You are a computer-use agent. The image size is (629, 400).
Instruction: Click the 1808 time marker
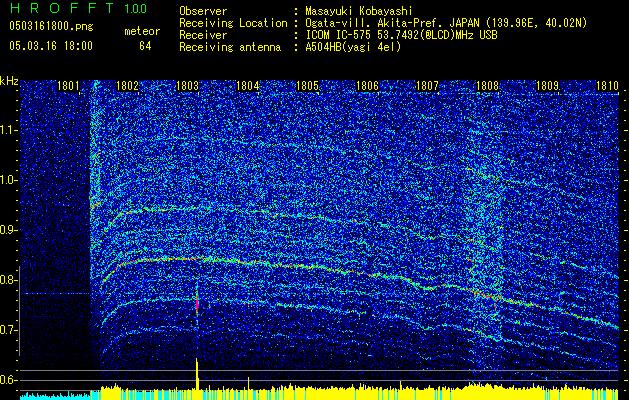pyautogui.click(x=487, y=86)
